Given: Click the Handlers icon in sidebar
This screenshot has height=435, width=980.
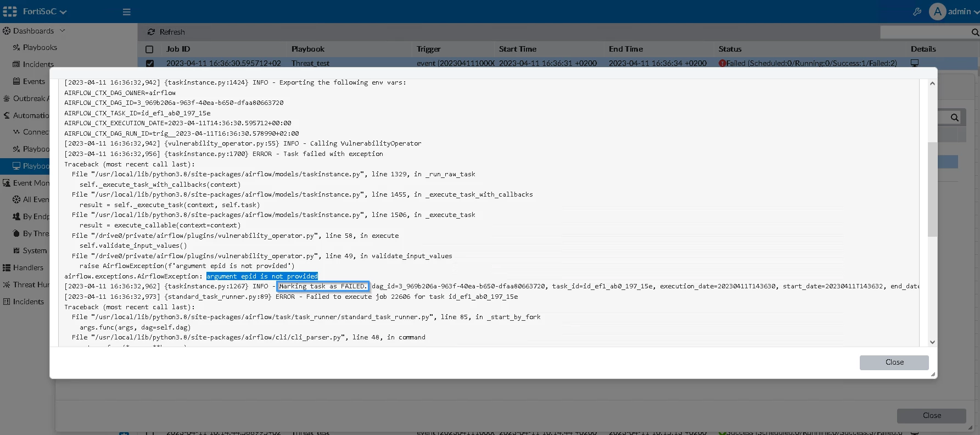Looking at the screenshot, I should click(x=7, y=267).
